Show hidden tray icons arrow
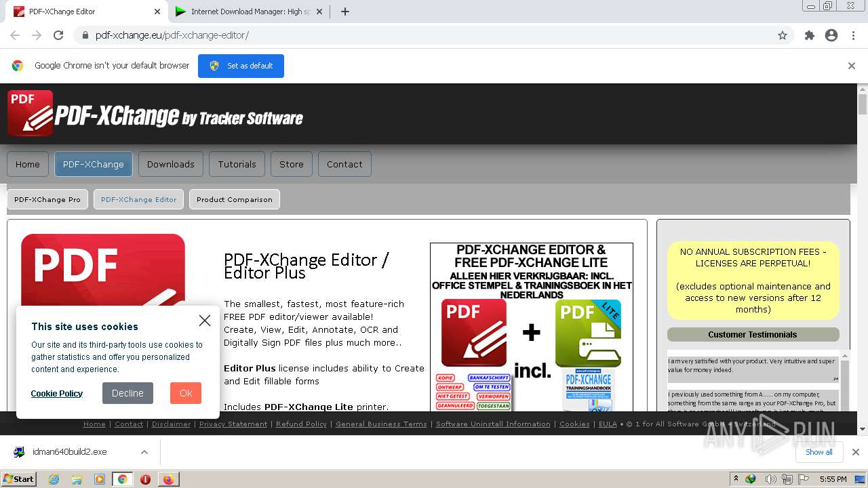The height and width of the screenshot is (488, 868). tap(736, 479)
